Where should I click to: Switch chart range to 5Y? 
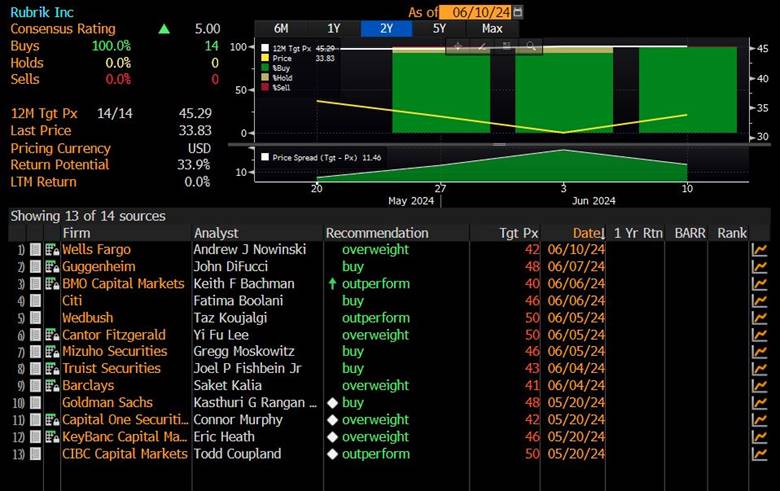(x=439, y=29)
